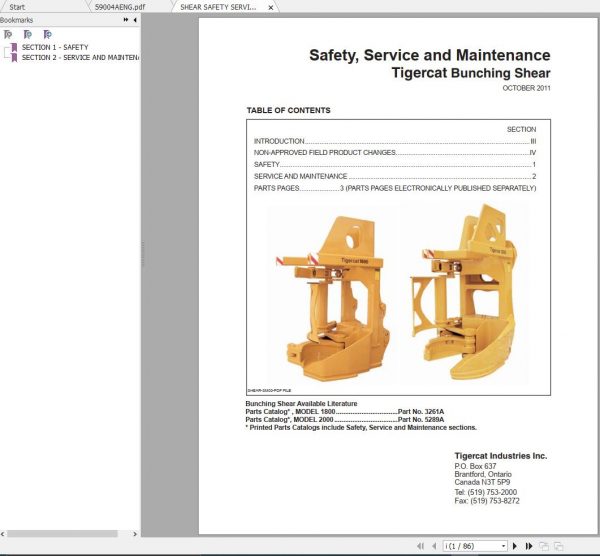Click the Bookmarks panel title
This screenshot has width=600, height=556.
tap(16, 20)
